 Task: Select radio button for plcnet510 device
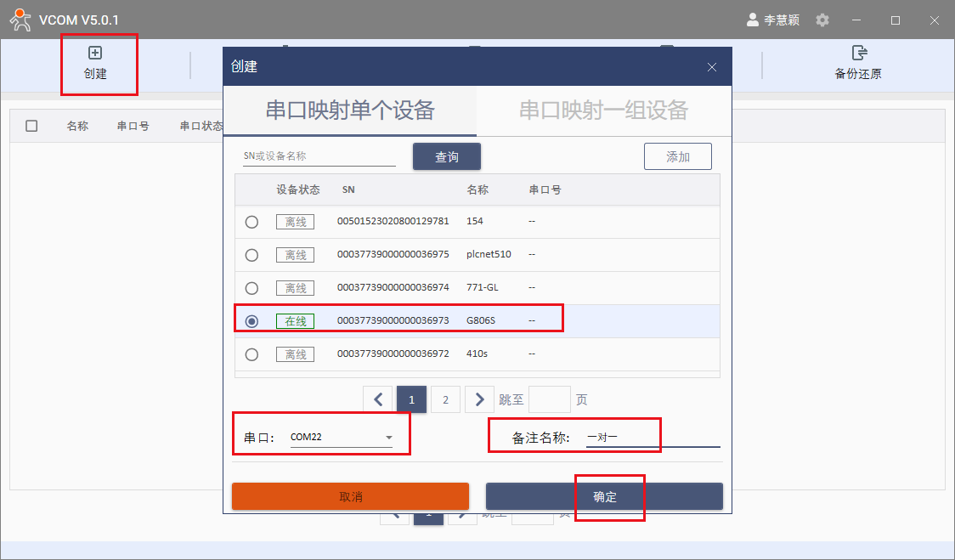pos(251,255)
